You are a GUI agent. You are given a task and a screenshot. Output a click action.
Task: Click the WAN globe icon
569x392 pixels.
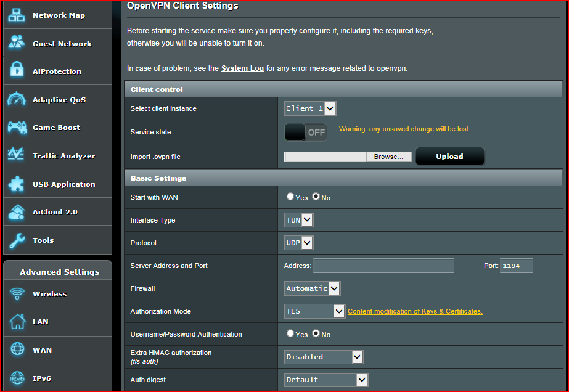click(x=17, y=349)
